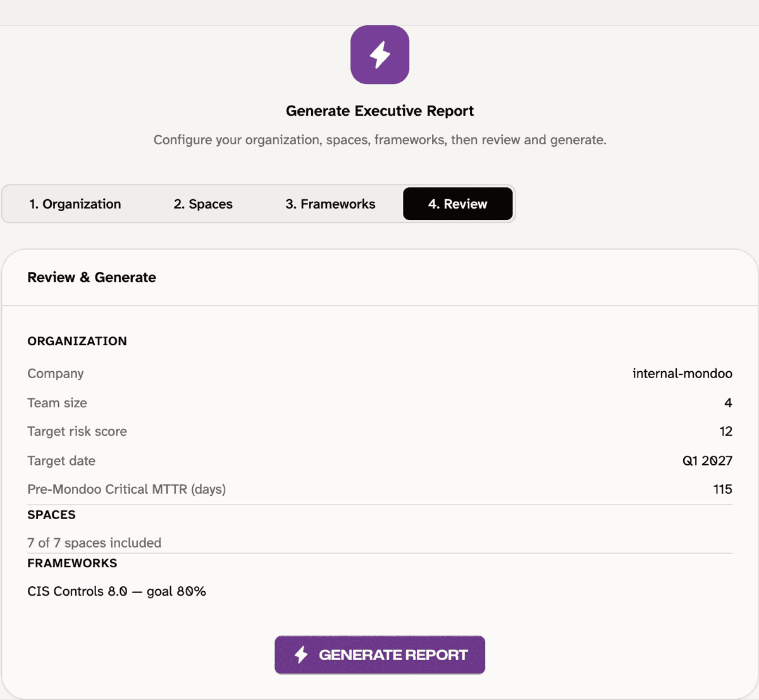Click the Company label
The image size is (759, 700).
click(56, 373)
